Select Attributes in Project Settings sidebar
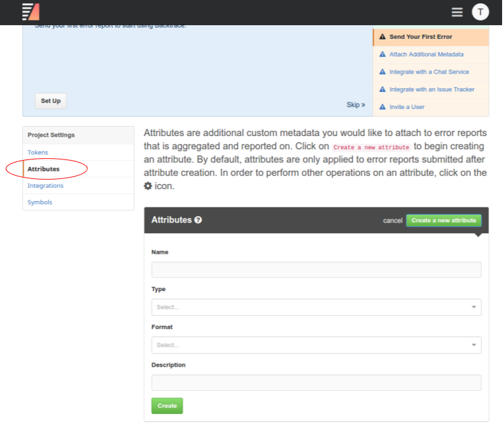Viewport: 504px width, 431px height. point(44,169)
